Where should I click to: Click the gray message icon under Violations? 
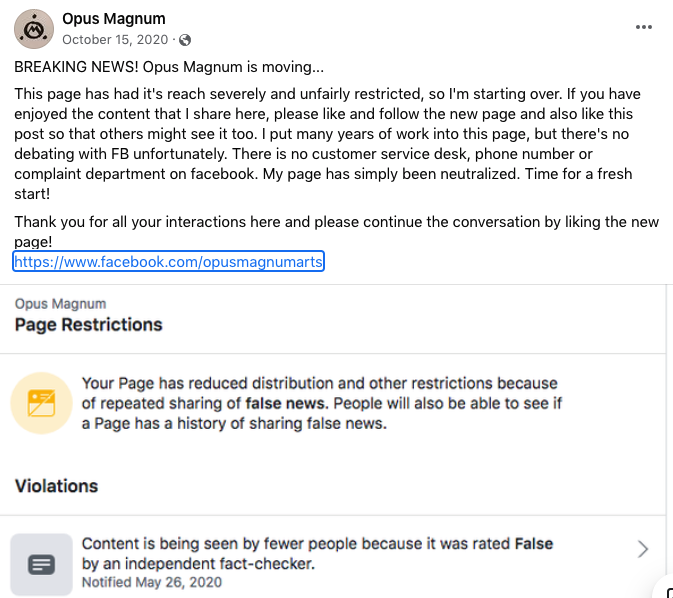[42, 564]
